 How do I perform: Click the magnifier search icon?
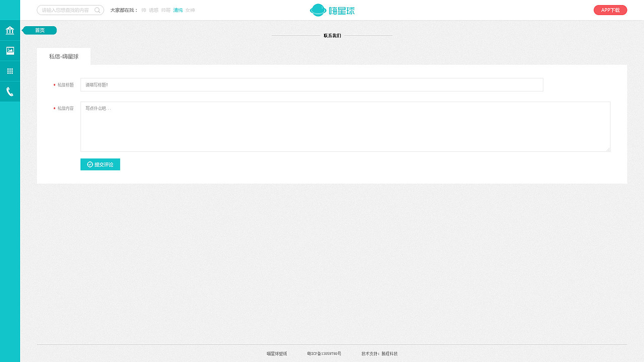[98, 10]
